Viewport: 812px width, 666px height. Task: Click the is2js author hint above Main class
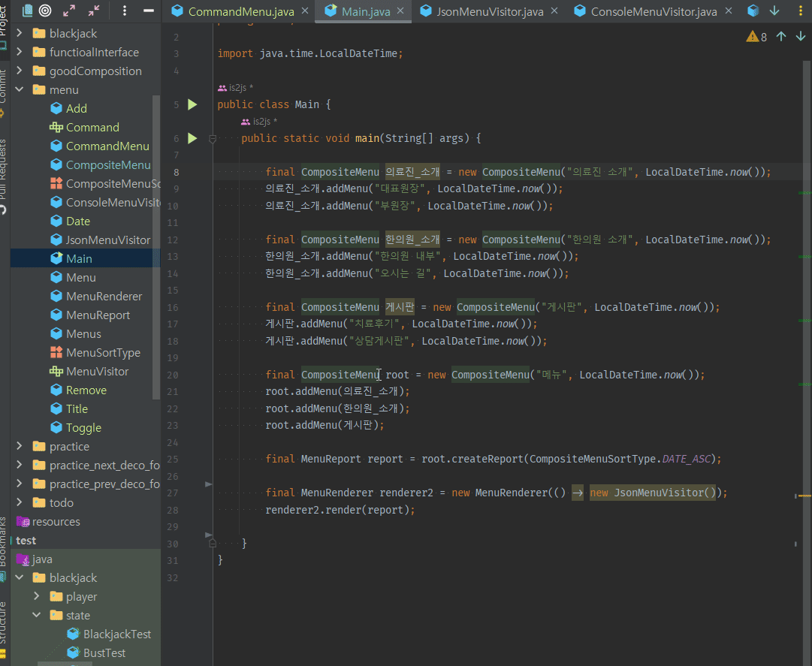point(235,88)
